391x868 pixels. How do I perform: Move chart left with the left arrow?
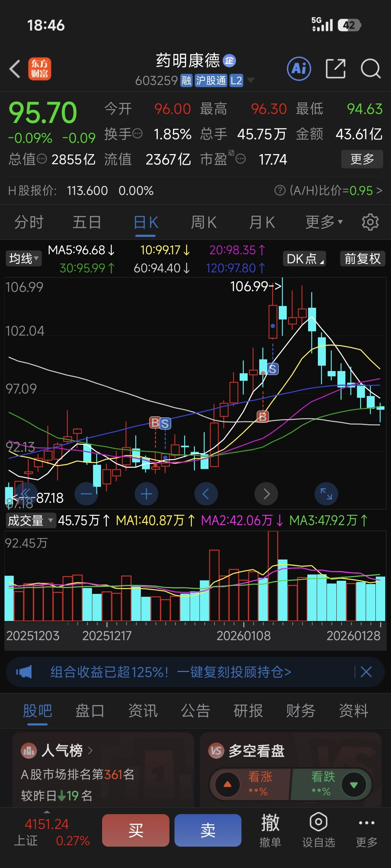click(x=206, y=494)
